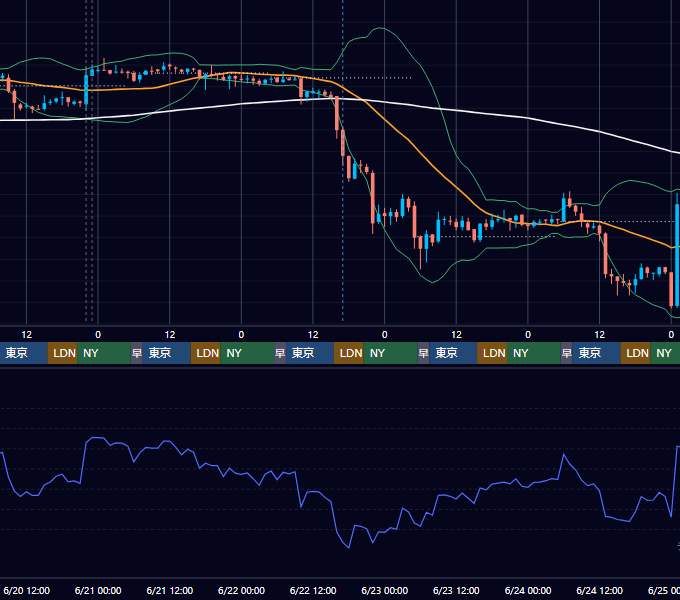The width and height of the screenshot is (680, 600).
Task: Select the LDN session block on 6/23
Action: pyautogui.click(x=492, y=353)
